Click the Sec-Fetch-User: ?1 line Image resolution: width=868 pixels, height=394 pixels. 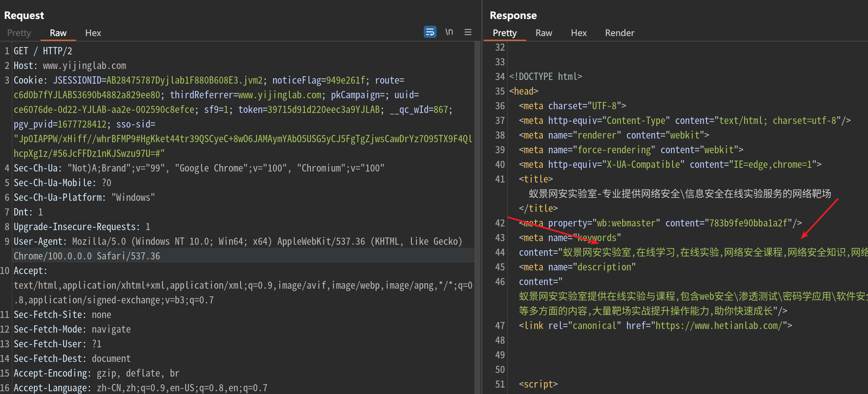point(58,344)
